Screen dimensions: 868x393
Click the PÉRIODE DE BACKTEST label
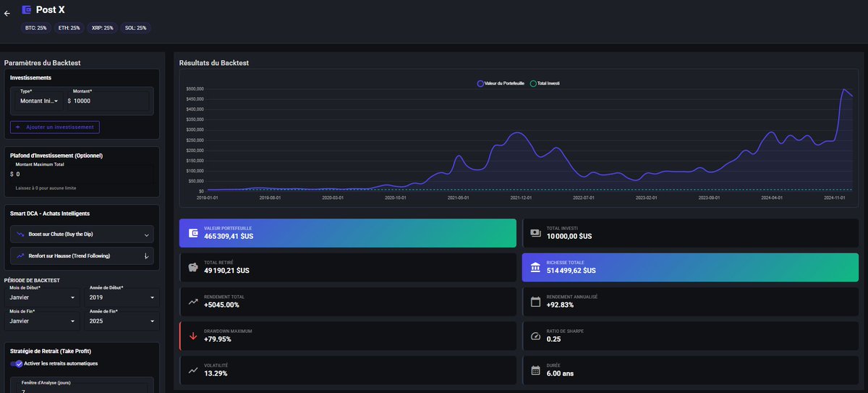coord(32,280)
